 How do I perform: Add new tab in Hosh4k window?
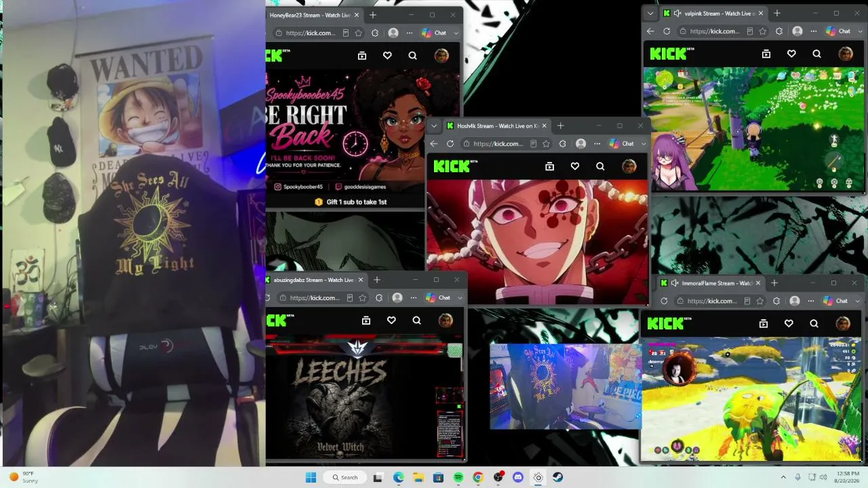pos(560,125)
